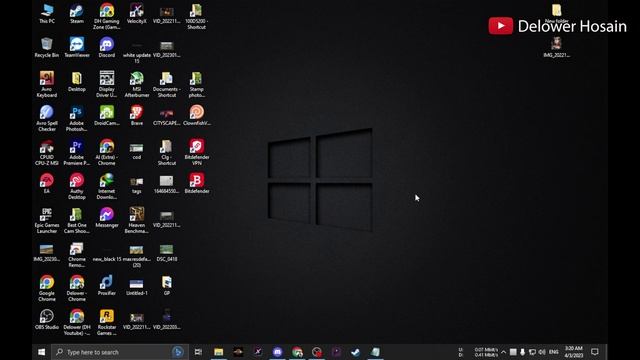The width and height of the screenshot is (640, 360).
Task: Select the EA app desktop icon
Action: click(x=47, y=183)
